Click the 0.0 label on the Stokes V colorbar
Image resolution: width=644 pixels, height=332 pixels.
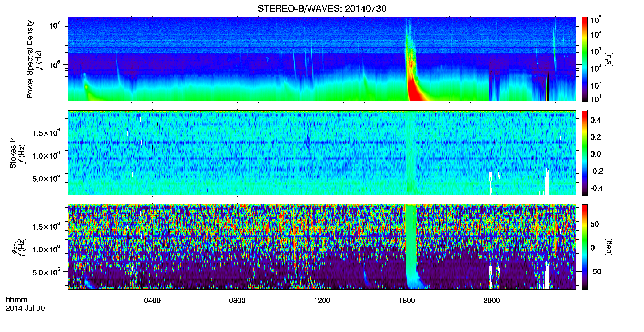(x=595, y=154)
